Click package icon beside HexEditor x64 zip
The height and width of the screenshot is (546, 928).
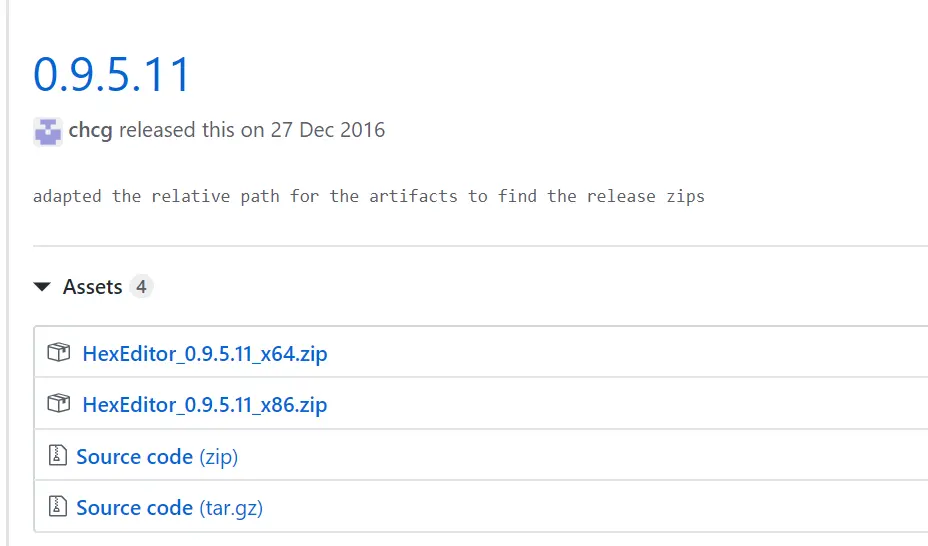click(59, 353)
